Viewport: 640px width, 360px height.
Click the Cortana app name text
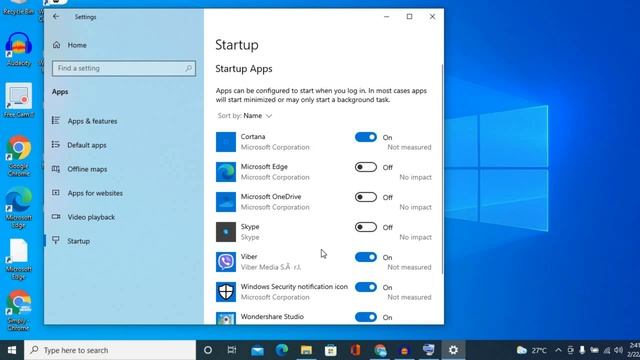click(x=253, y=137)
